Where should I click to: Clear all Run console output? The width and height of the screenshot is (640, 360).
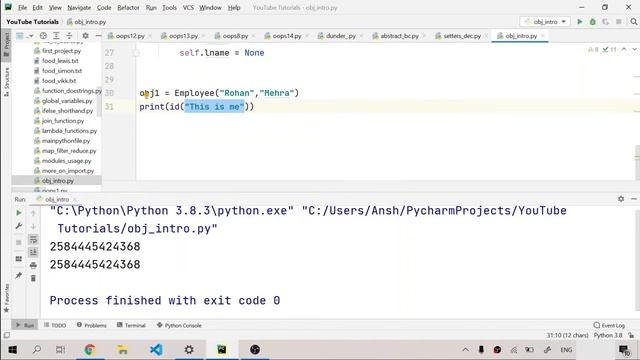(x=33, y=278)
